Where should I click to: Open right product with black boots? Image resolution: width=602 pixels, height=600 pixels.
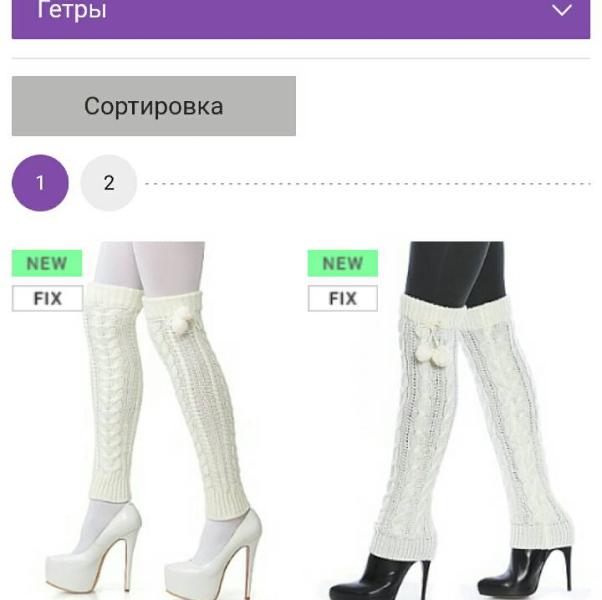point(449,420)
